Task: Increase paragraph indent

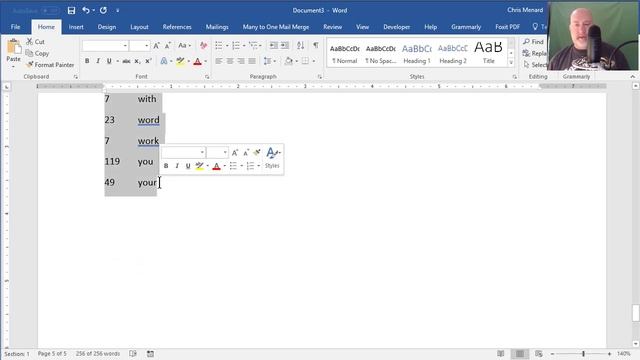Action: 284,45
